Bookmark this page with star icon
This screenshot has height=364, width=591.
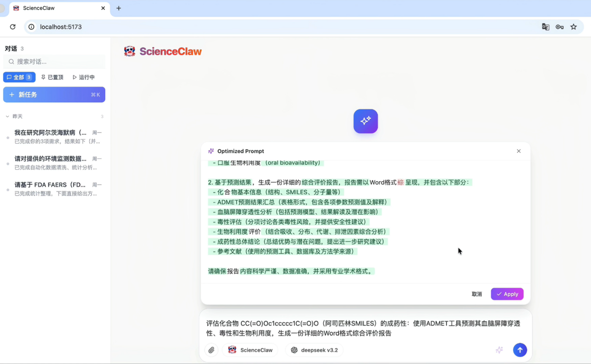tap(574, 27)
